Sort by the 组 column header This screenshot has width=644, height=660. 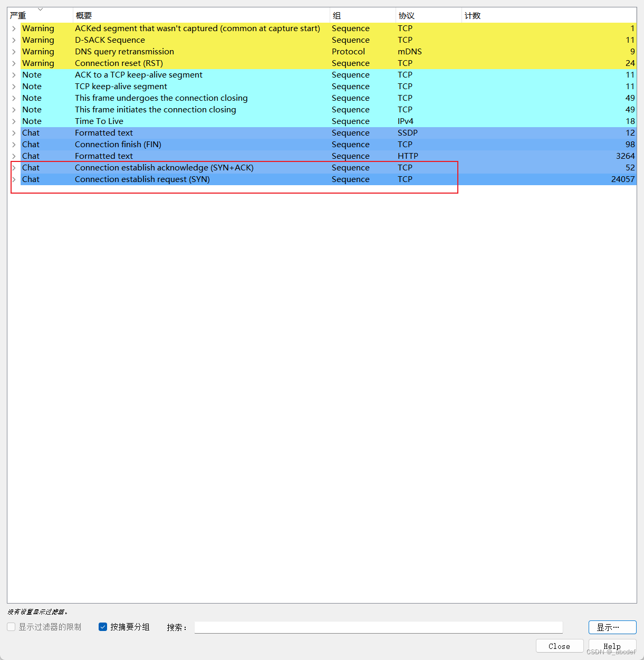(362, 15)
